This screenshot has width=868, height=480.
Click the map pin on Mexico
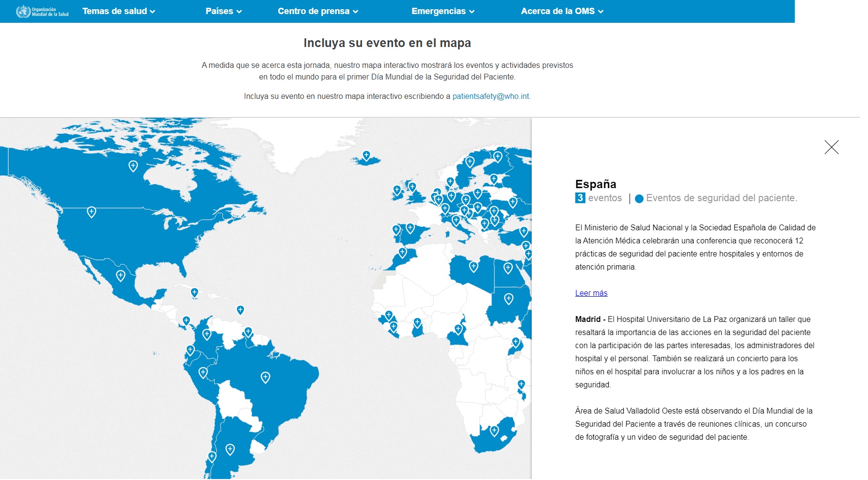(121, 275)
